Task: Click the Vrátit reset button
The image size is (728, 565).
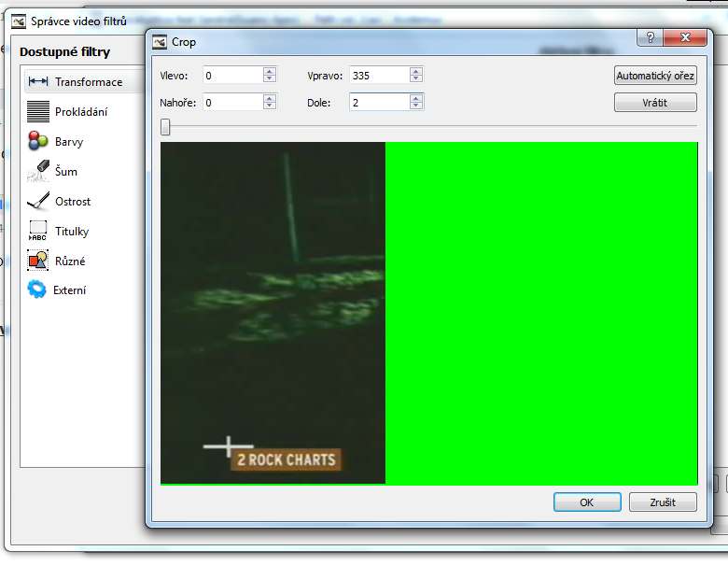Action: 655,102
